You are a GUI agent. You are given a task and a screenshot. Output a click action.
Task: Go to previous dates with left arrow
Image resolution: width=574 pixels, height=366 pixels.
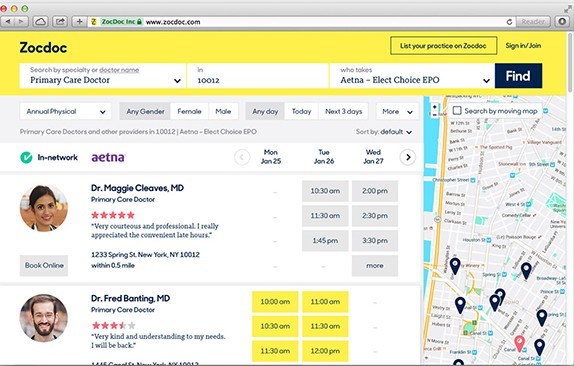242,157
